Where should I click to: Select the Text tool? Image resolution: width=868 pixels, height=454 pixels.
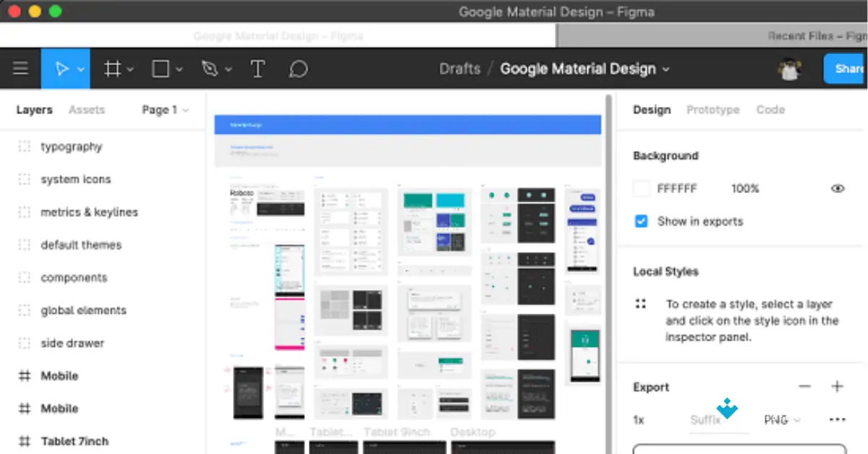pyautogui.click(x=257, y=68)
